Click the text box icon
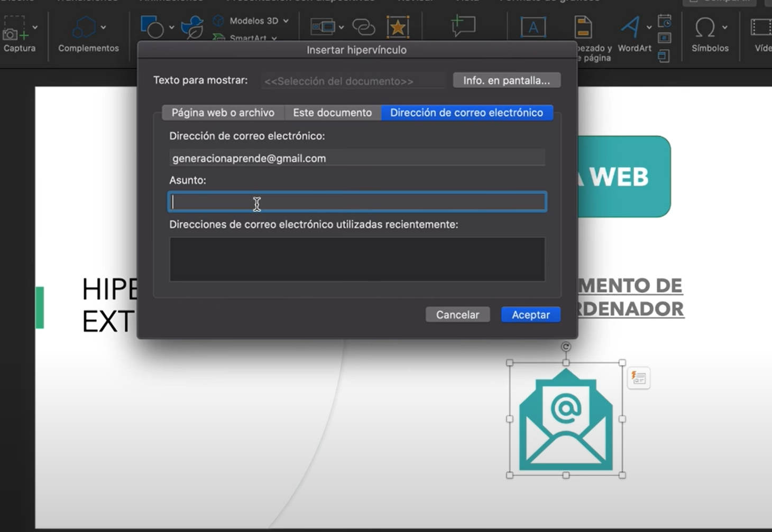 pos(533,27)
